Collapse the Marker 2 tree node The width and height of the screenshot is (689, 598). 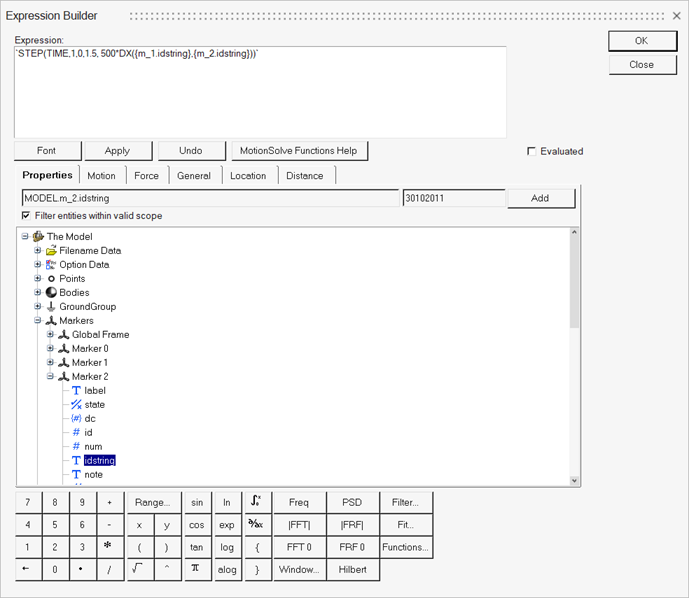(51, 377)
